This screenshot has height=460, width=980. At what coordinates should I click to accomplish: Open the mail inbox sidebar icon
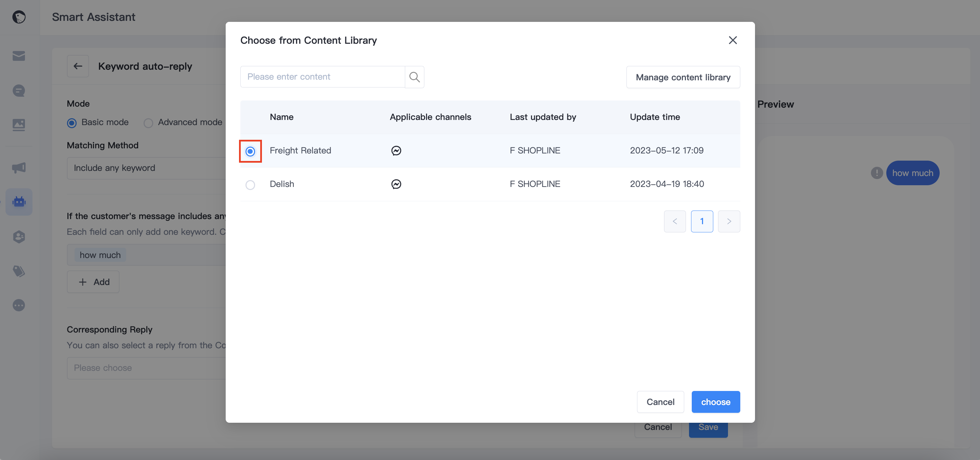pyautogui.click(x=19, y=56)
